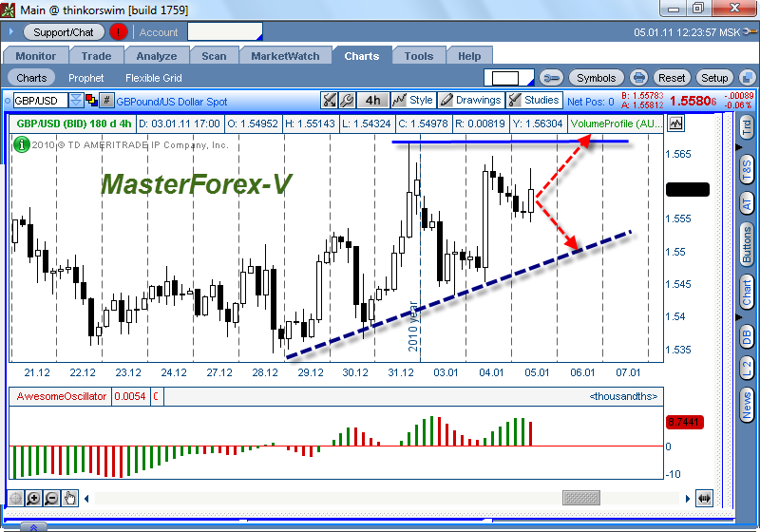Open the Buttons side panel

[x=747, y=245]
